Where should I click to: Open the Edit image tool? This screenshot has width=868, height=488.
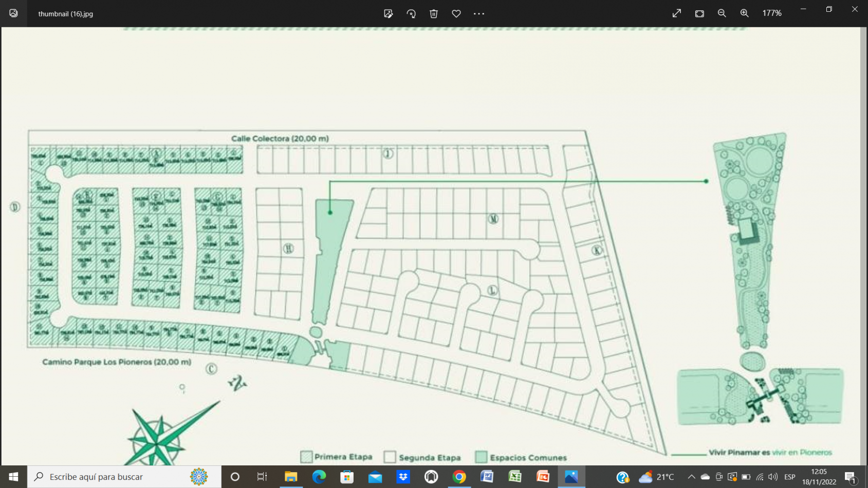point(389,14)
